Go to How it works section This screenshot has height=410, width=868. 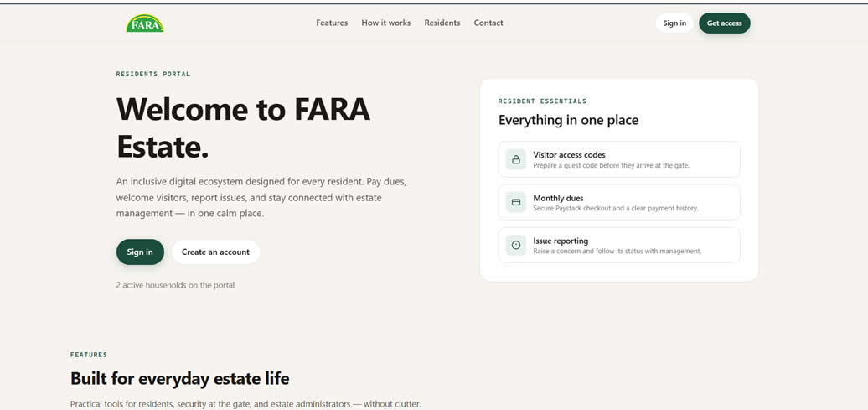(x=386, y=23)
